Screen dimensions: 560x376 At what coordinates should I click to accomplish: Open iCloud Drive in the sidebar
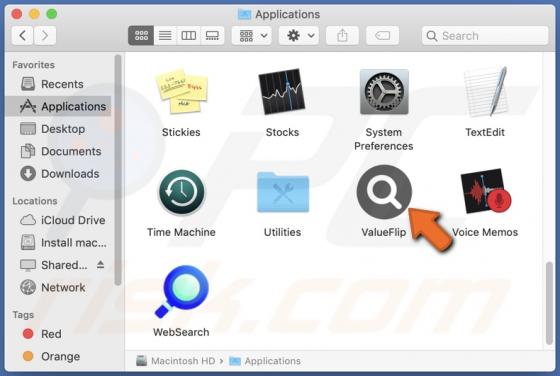[59, 220]
